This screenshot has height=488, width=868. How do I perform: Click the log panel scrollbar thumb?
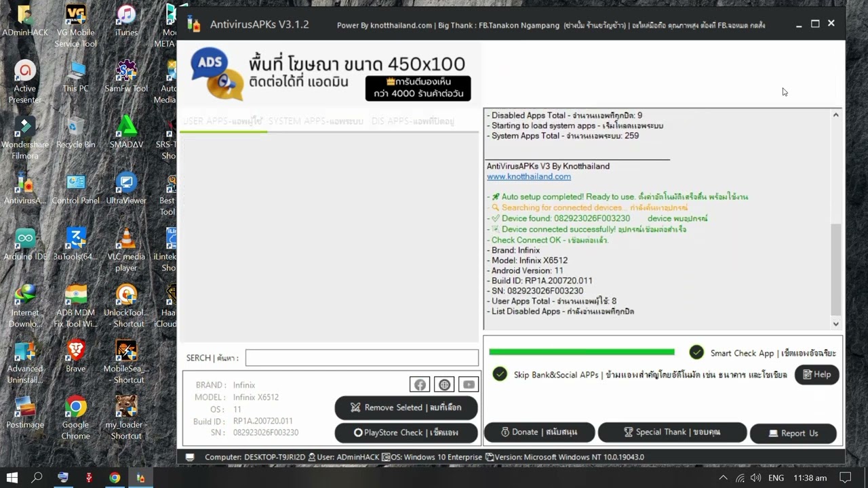[835, 270]
